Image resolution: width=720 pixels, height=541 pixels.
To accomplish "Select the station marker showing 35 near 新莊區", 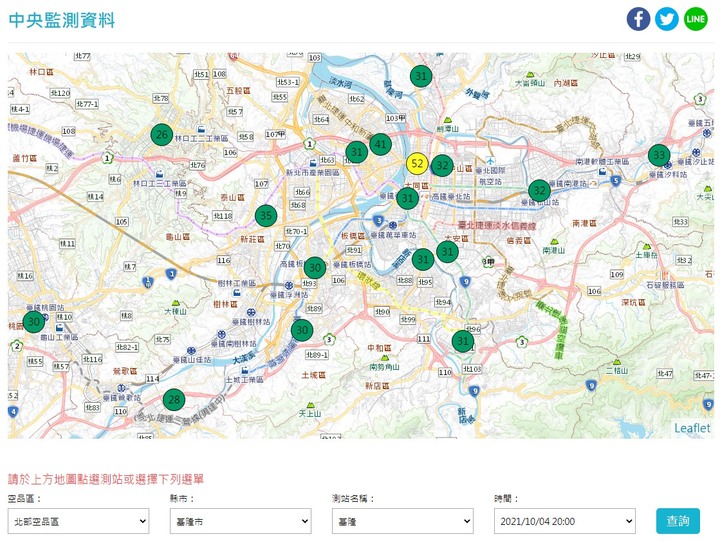I will point(266,215).
